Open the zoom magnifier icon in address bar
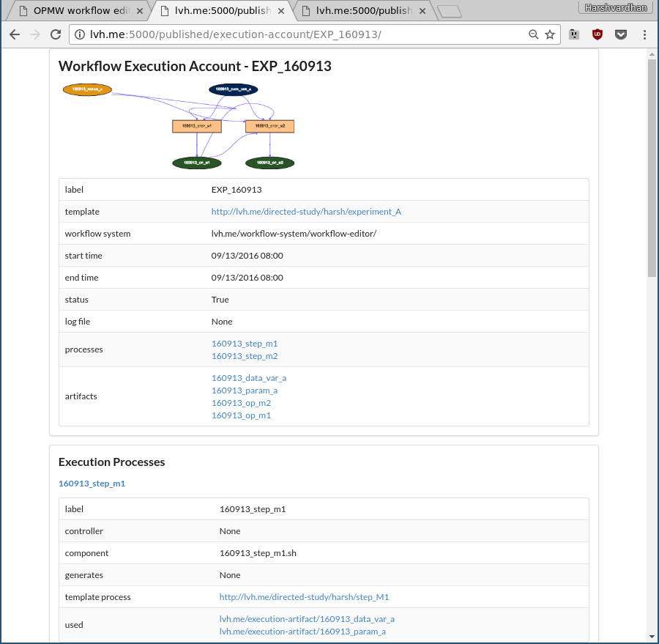This screenshot has height=644, width=659. 533,34
